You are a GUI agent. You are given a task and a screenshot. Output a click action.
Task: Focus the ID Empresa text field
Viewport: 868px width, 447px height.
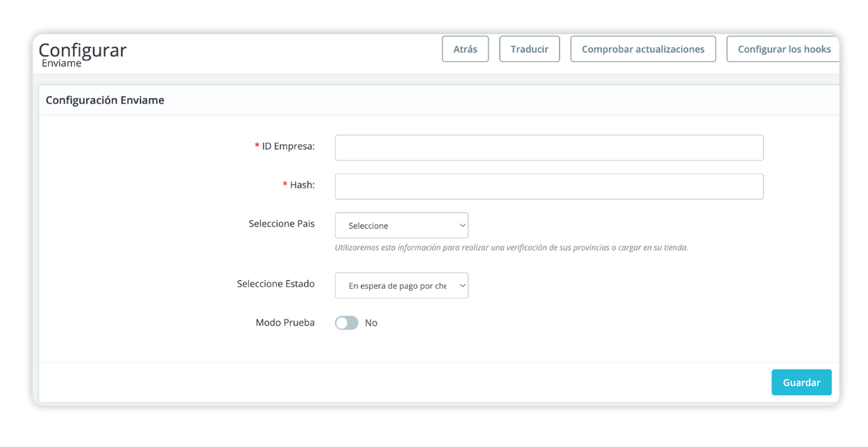point(549,148)
